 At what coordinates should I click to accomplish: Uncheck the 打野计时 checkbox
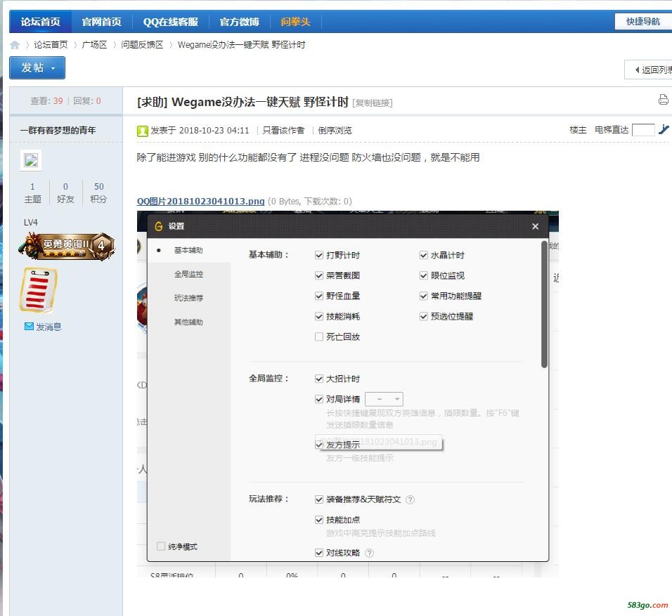click(x=319, y=255)
